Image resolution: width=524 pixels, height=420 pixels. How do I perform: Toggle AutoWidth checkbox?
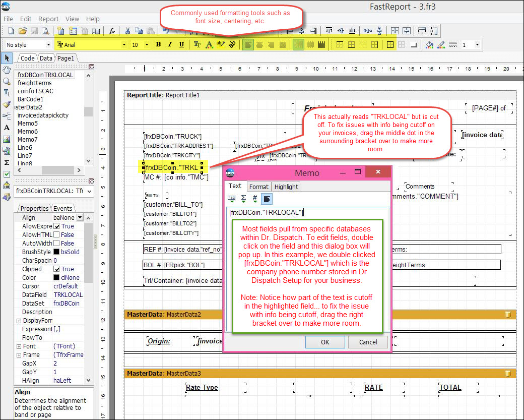57,244
